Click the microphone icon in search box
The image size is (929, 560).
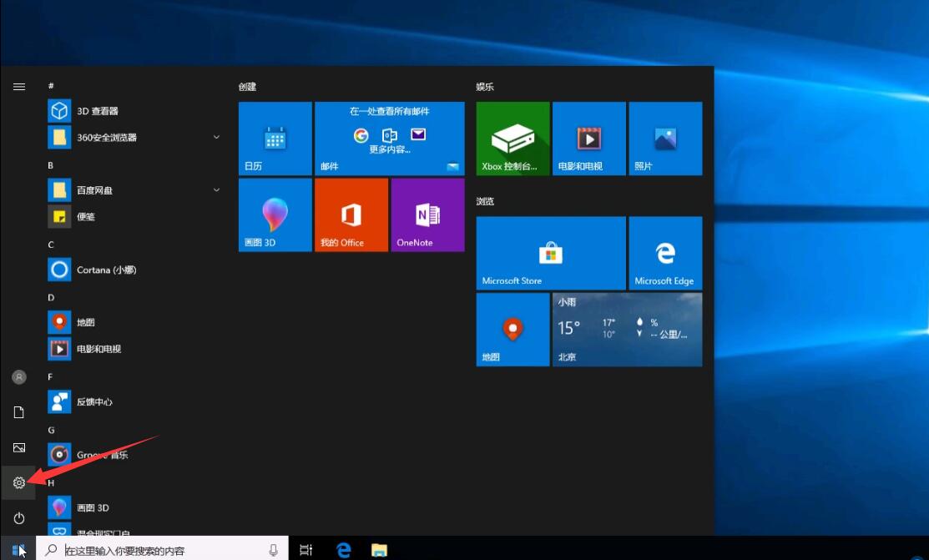coord(273,550)
